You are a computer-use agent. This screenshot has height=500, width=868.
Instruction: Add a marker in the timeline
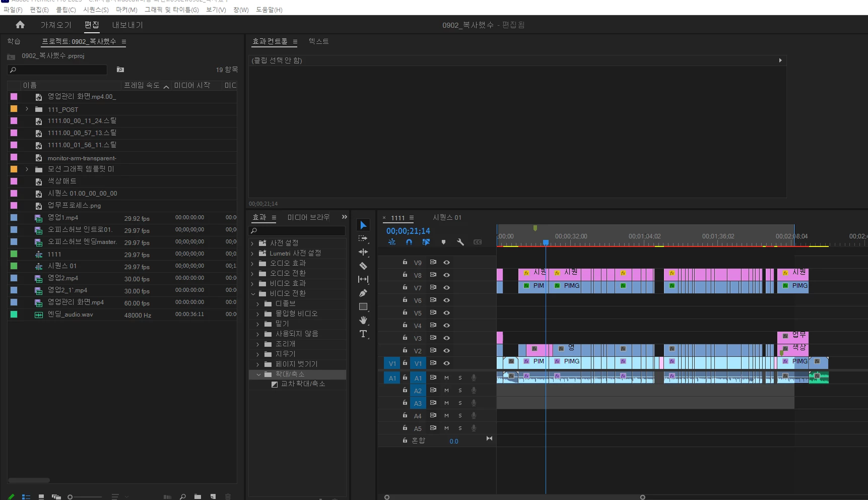443,242
